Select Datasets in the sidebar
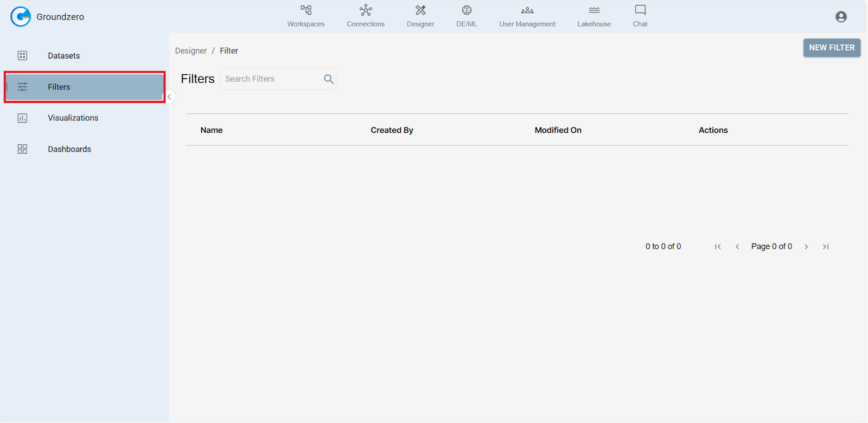The height and width of the screenshot is (423, 868). coord(63,56)
